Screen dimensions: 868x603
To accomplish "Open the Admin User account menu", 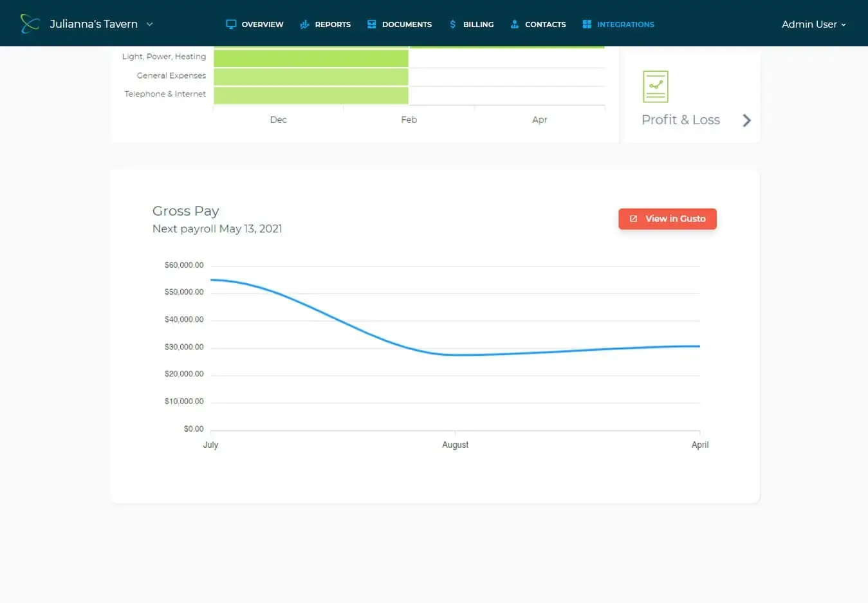I will click(813, 24).
